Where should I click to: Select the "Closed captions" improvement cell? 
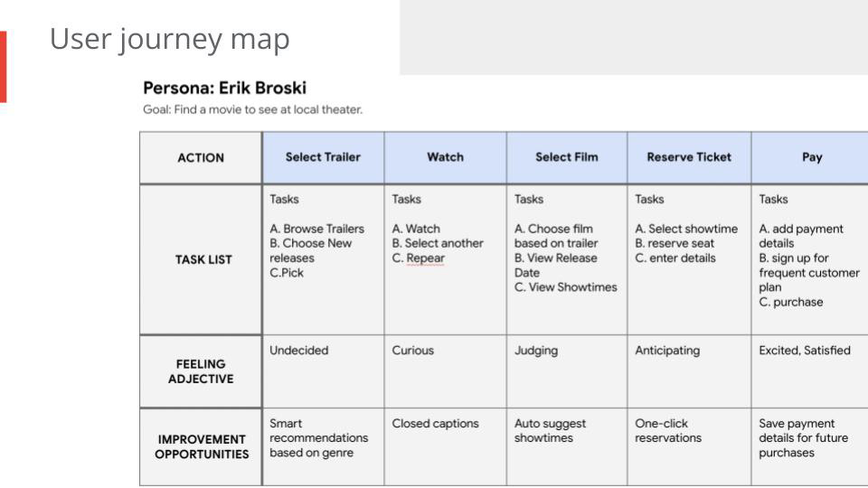click(435, 424)
